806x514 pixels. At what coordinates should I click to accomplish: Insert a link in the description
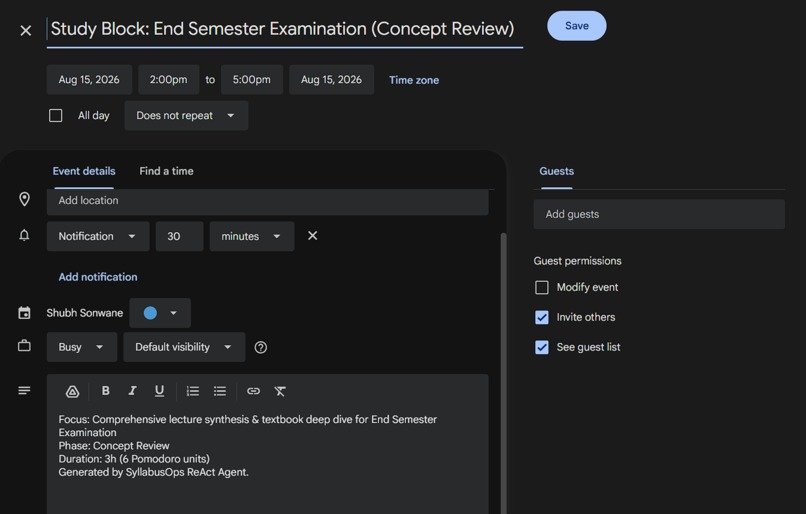coord(253,392)
